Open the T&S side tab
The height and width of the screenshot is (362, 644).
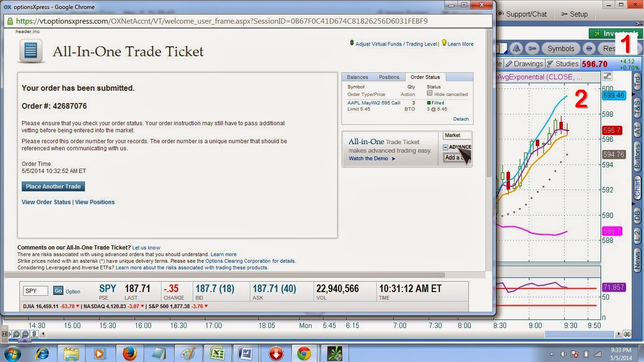(x=637, y=108)
